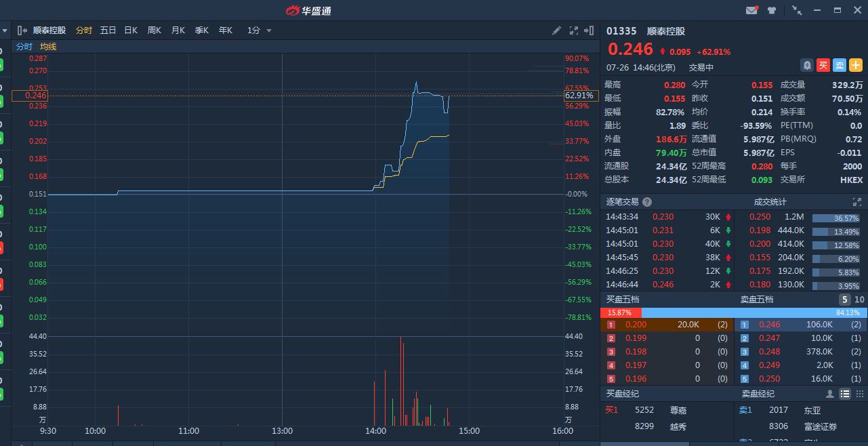Select ask level 1 price 0.246
Screen dimensions: 868x446
[x=769, y=325]
